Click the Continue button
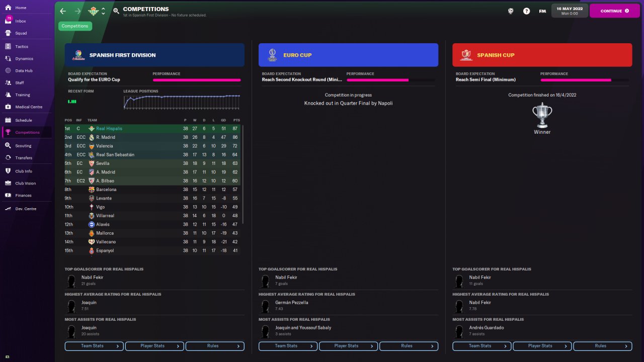This screenshot has width=644, height=362. (615, 11)
